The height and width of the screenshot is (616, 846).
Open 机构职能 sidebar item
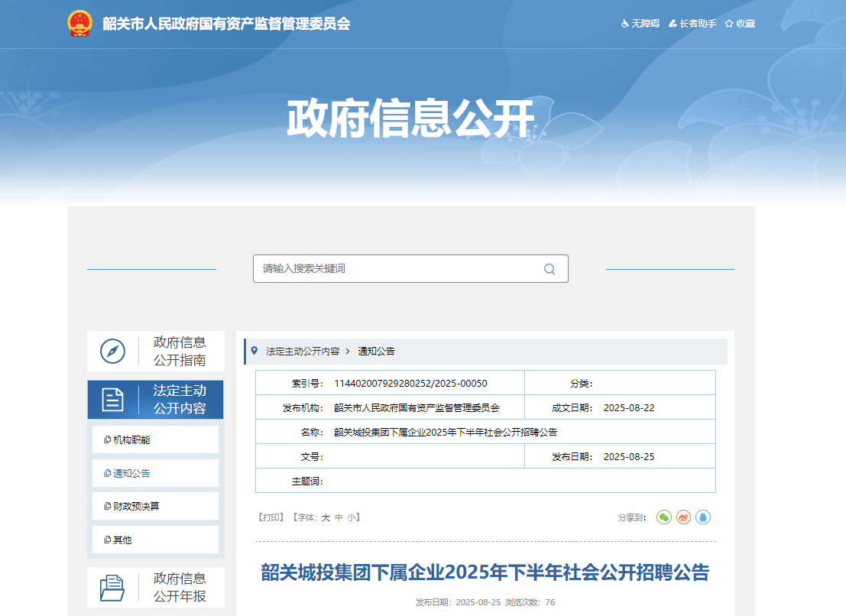(x=155, y=439)
